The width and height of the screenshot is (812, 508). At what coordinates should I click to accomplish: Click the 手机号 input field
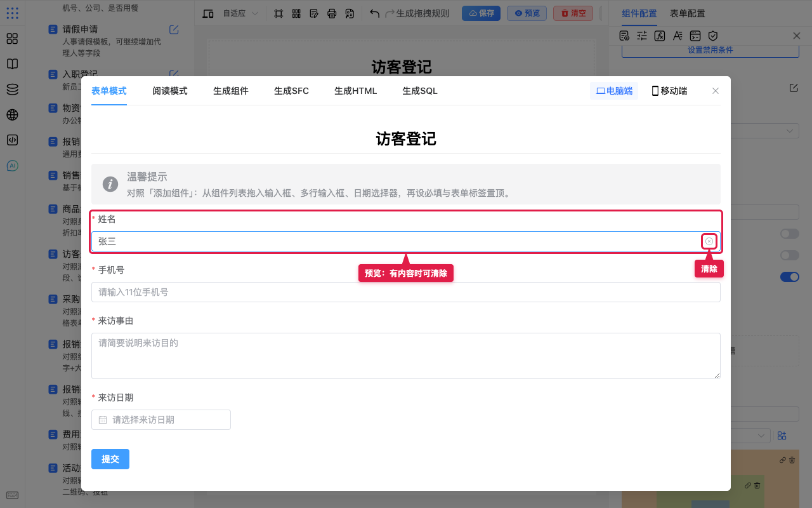click(406, 292)
